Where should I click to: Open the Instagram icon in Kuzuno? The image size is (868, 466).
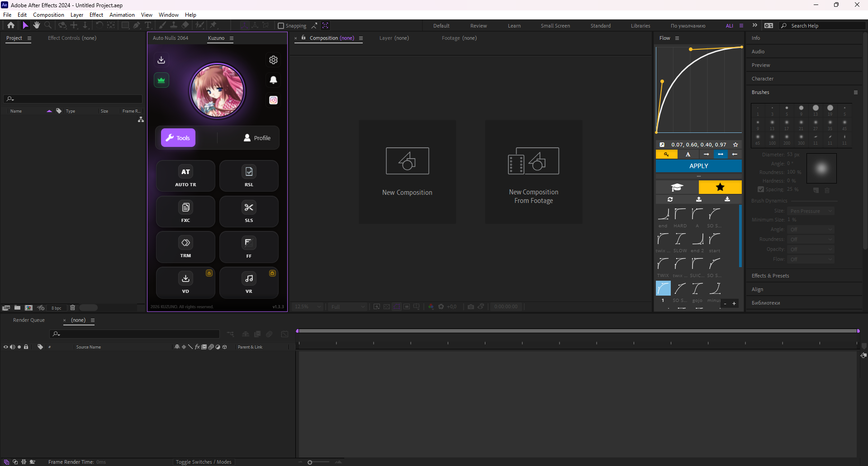tap(273, 100)
